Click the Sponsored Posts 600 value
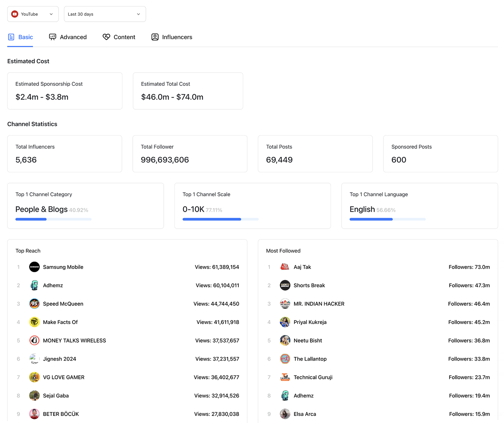The width and height of the screenshot is (504, 423). coord(399,160)
